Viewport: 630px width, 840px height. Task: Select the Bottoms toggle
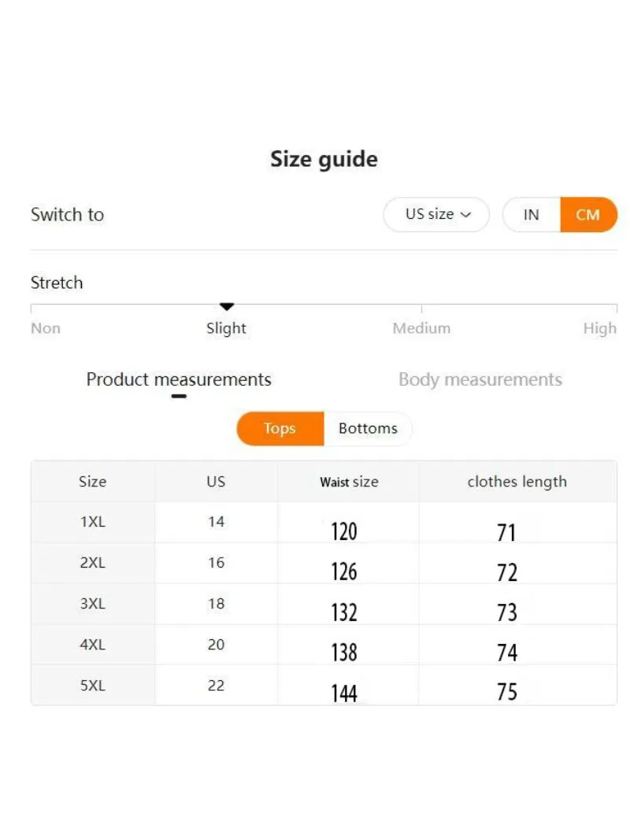(368, 428)
